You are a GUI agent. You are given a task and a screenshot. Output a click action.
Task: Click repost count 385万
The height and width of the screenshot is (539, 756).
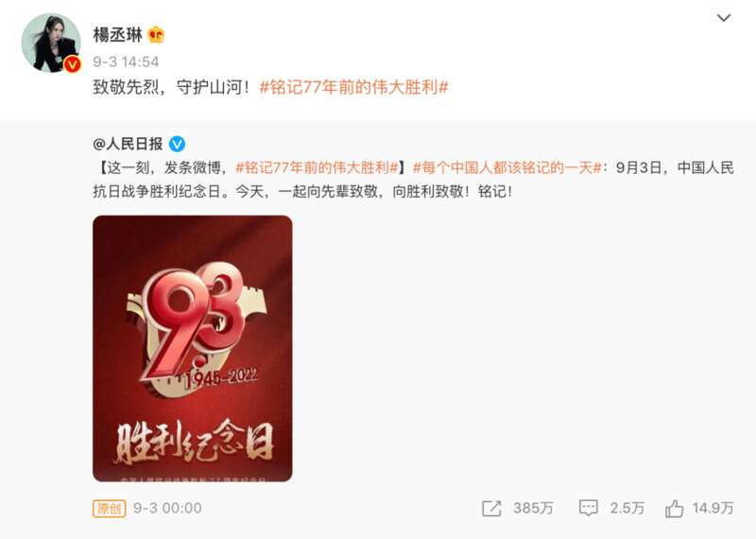point(533,508)
